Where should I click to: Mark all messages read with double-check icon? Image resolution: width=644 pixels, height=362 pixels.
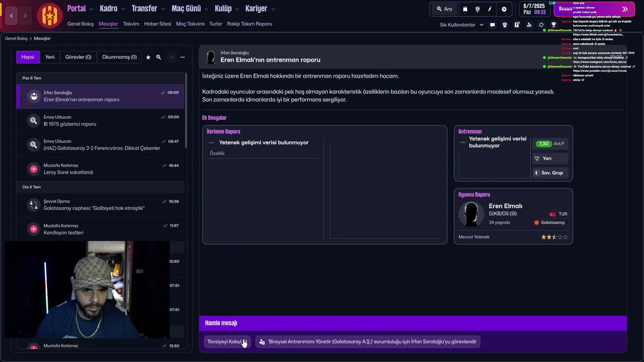point(172,57)
